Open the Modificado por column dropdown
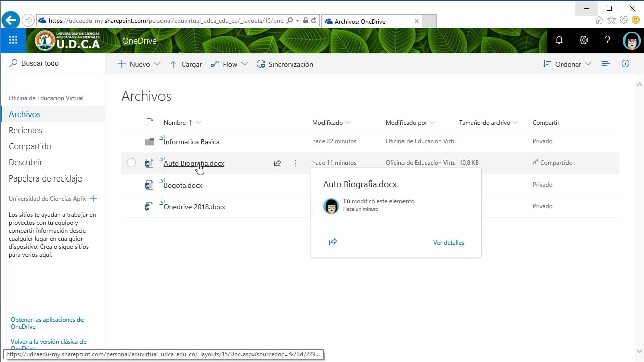This screenshot has width=644, height=362. pos(432,123)
